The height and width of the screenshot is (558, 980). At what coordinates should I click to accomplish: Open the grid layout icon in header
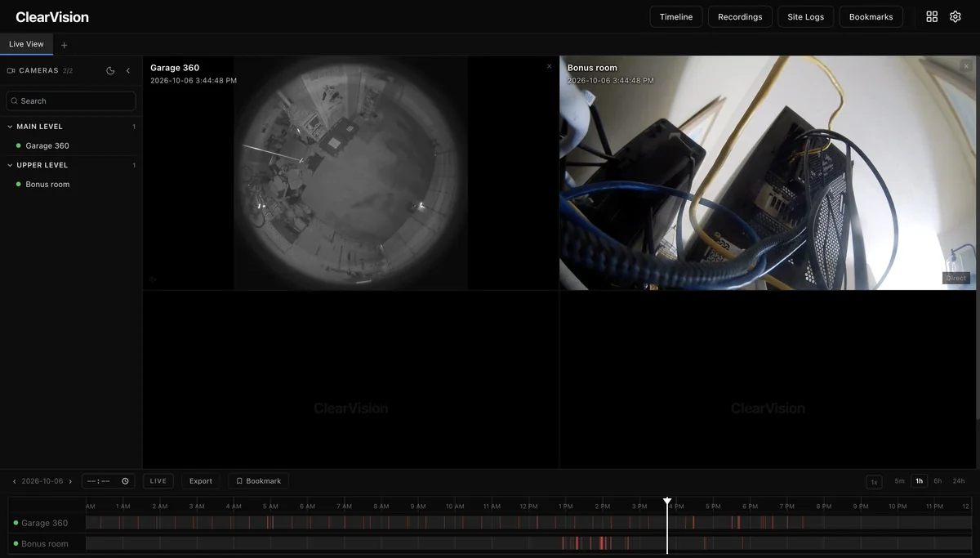click(932, 16)
